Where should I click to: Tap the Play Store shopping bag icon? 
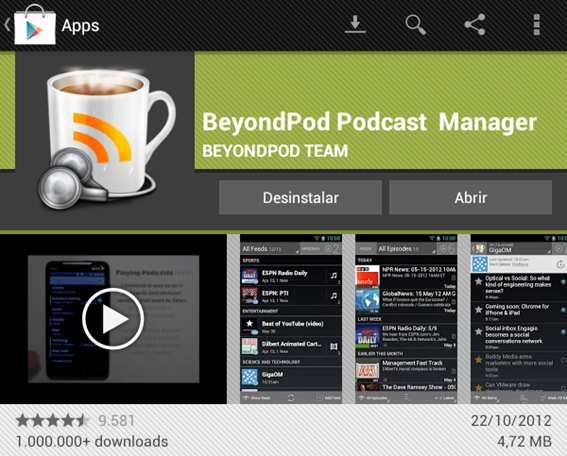(x=35, y=25)
